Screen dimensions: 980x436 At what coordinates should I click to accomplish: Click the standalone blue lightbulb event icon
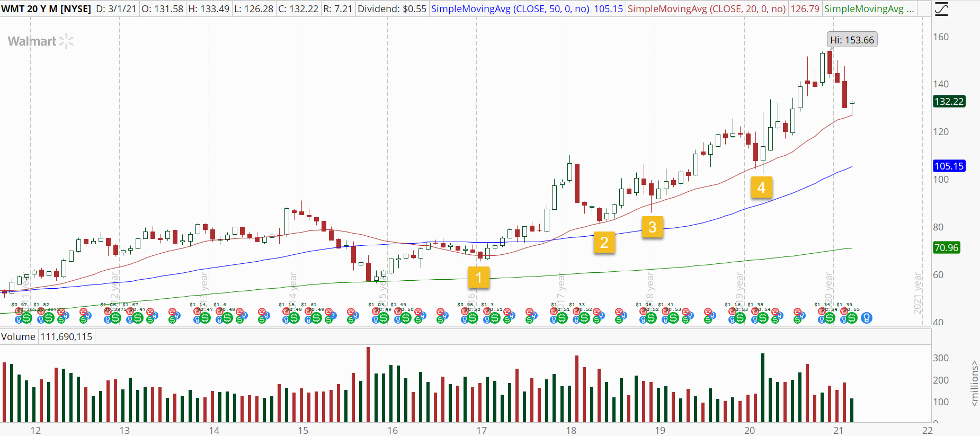(867, 318)
